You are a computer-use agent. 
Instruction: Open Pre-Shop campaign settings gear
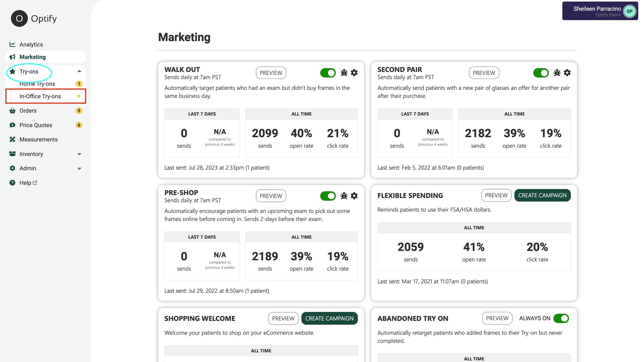click(x=354, y=196)
